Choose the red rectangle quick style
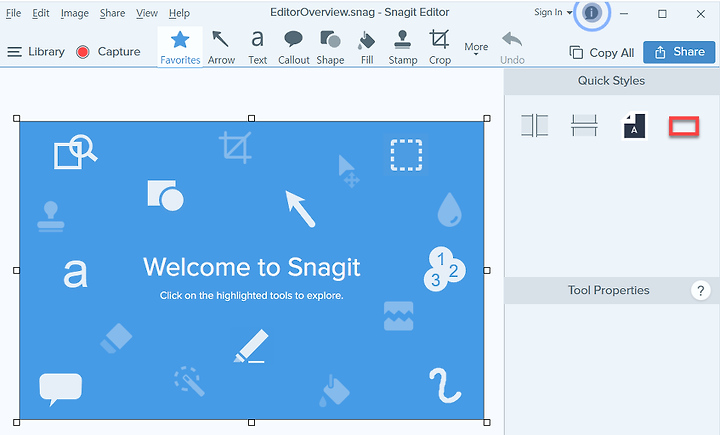Viewport: 720px width, 435px height. tap(684, 126)
